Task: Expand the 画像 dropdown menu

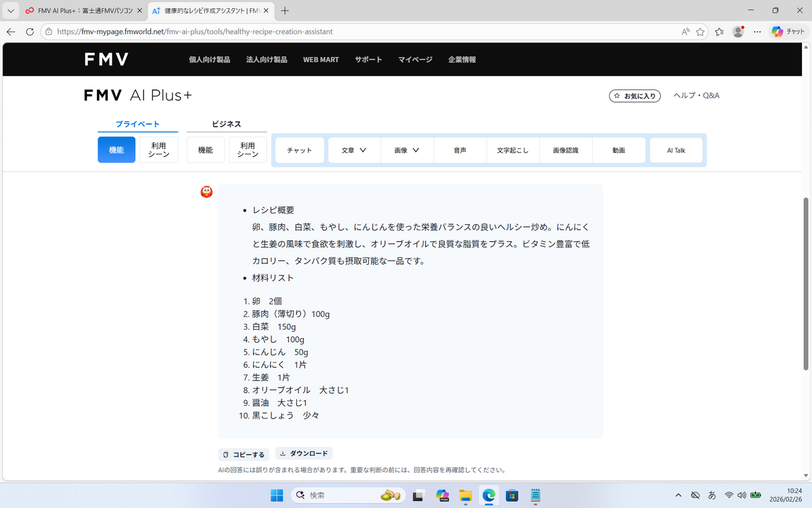Action: (x=407, y=150)
